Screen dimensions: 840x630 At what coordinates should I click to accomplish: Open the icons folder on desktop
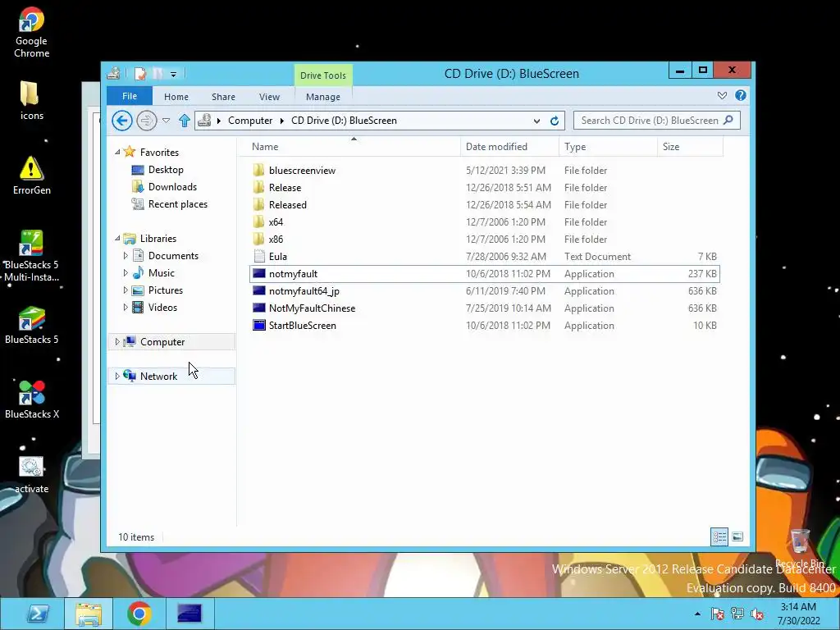[31, 100]
